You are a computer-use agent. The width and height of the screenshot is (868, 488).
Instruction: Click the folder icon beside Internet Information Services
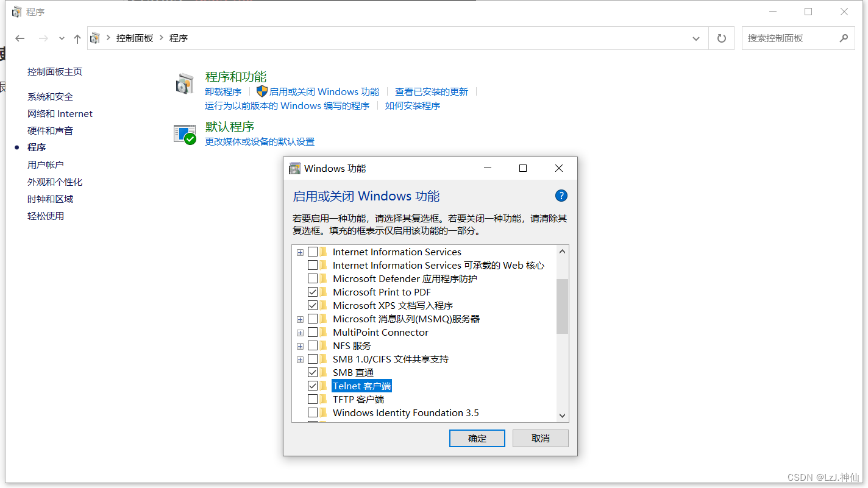click(324, 252)
